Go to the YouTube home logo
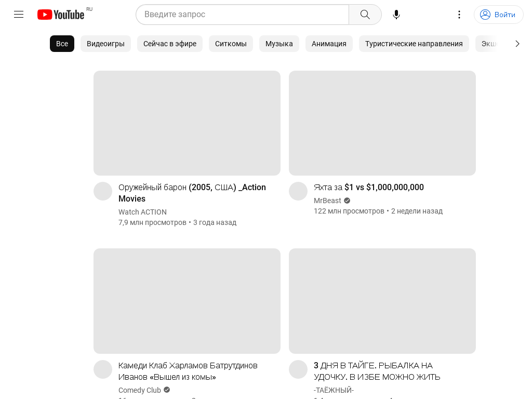532x399 pixels. [61, 15]
